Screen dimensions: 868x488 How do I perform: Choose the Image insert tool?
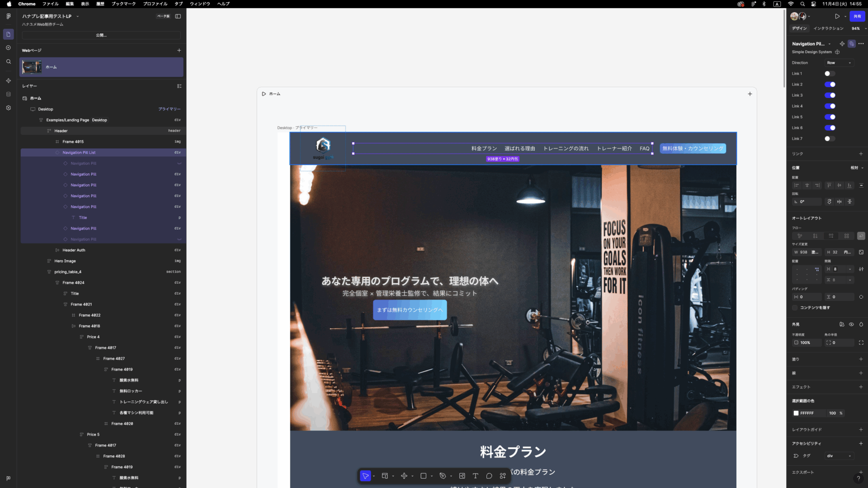[x=462, y=476]
